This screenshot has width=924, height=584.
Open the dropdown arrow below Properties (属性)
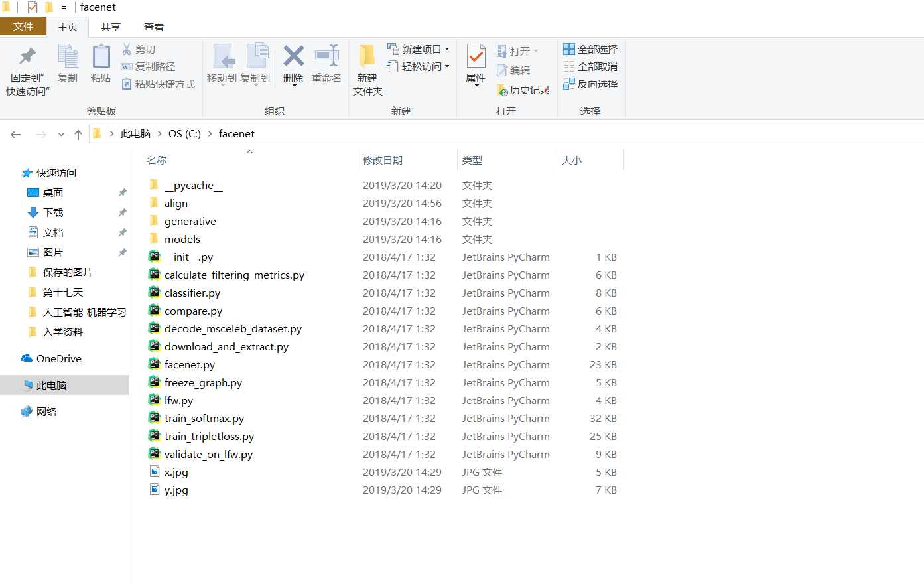(476, 86)
